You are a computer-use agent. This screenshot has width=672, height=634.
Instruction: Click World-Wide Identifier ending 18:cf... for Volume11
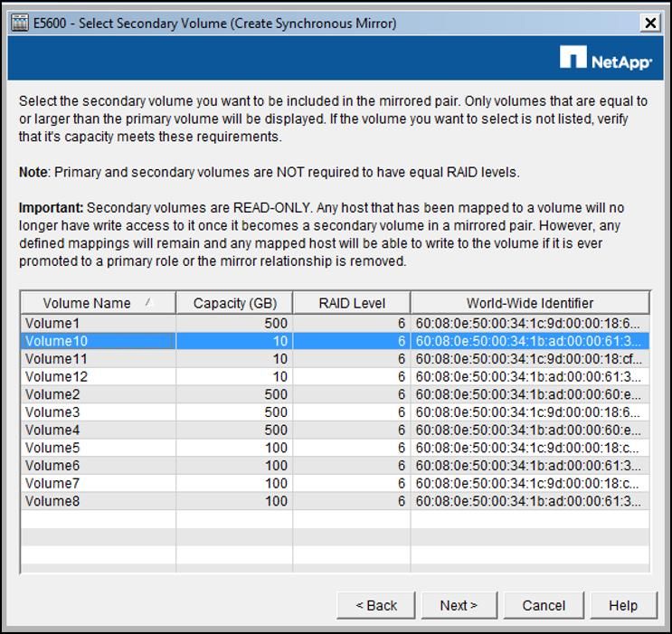[530, 359]
